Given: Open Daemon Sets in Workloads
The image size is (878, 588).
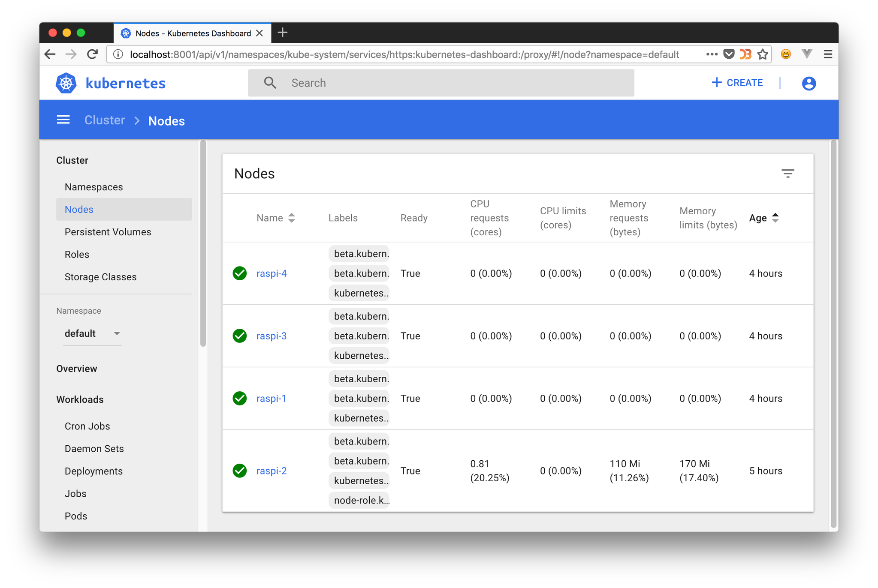Looking at the screenshot, I should [94, 448].
